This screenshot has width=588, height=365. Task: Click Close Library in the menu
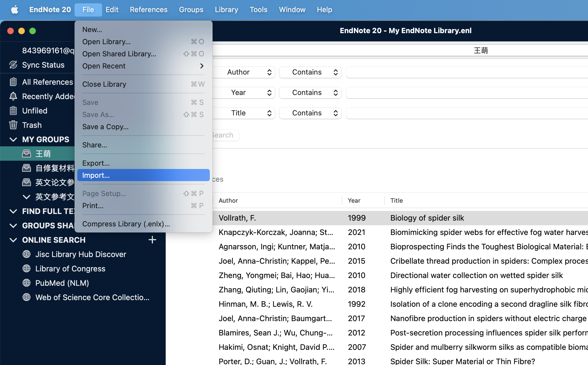104,84
